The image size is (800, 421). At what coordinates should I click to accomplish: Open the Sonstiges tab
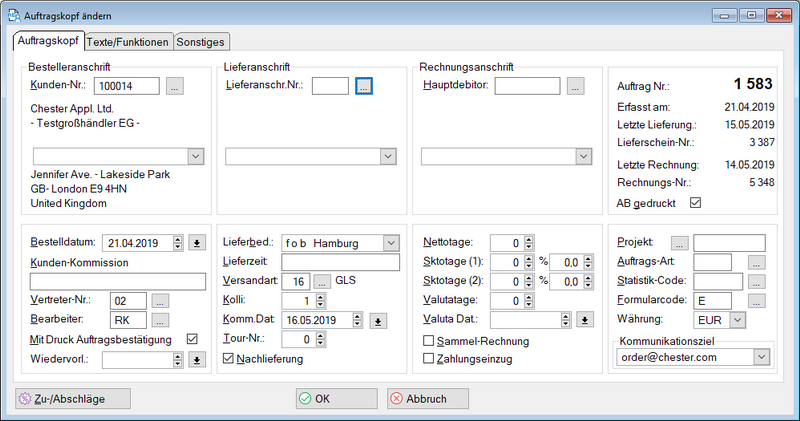pos(201,42)
